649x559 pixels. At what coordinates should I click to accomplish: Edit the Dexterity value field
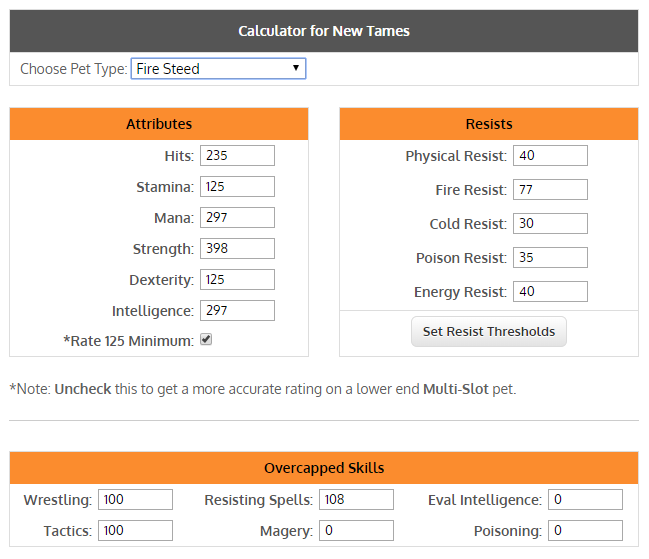pyautogui.click(x=237, y=280)
